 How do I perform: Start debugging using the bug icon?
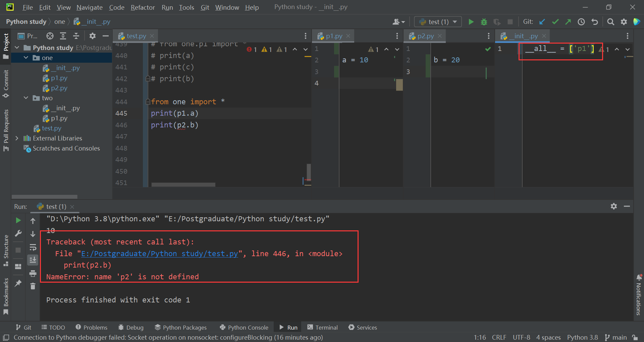click(484, 21)
